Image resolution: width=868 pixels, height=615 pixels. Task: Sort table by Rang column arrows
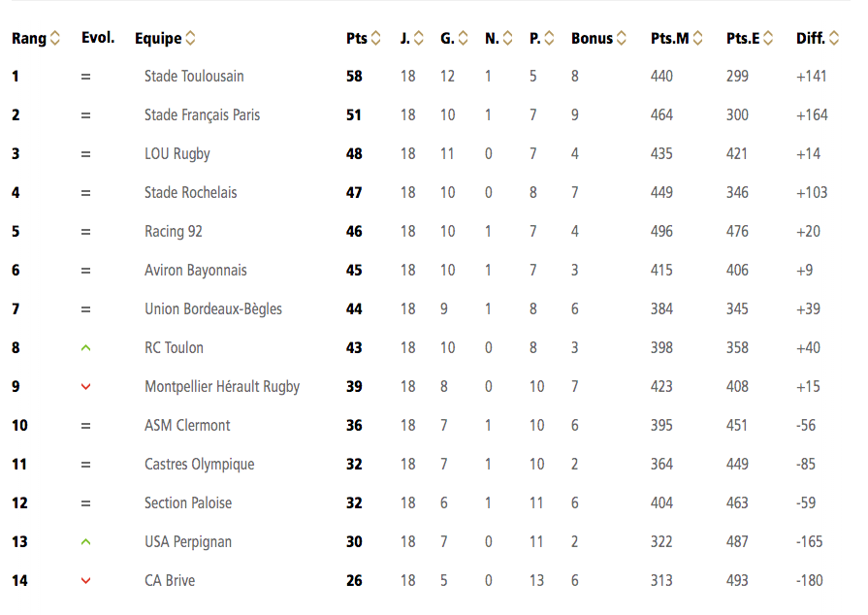[55, 38]
